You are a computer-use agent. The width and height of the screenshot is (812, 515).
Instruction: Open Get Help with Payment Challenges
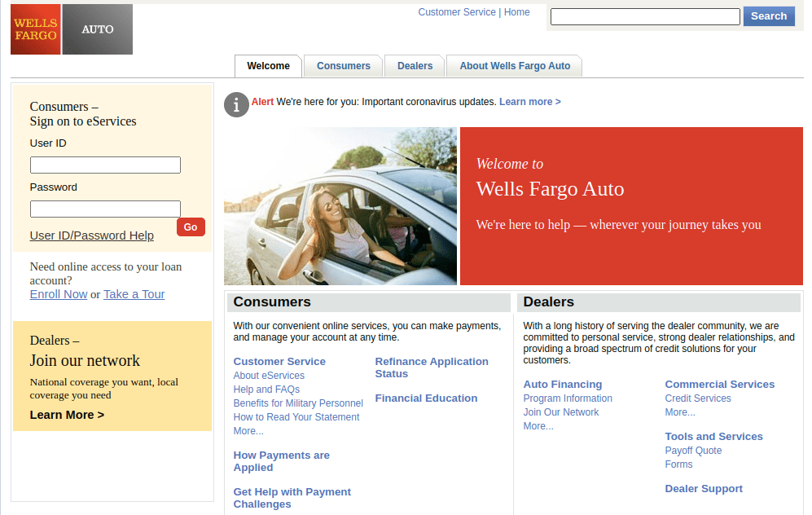click(292, 498)
